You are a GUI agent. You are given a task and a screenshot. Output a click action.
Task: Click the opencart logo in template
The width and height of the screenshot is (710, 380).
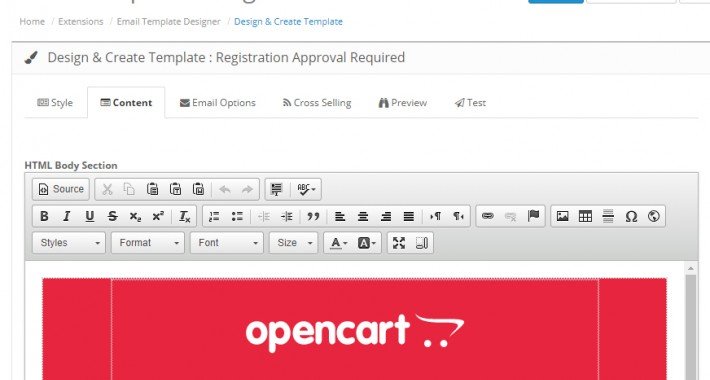(x=355, y=332)
